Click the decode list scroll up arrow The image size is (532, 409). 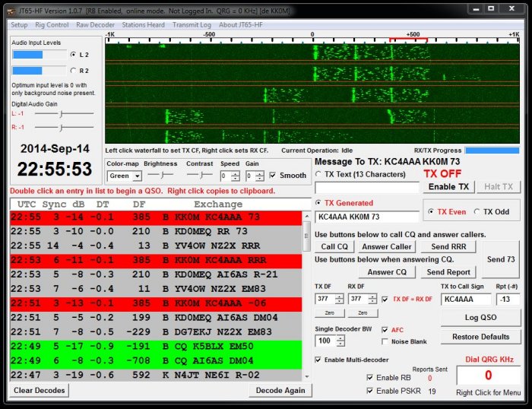307,216
